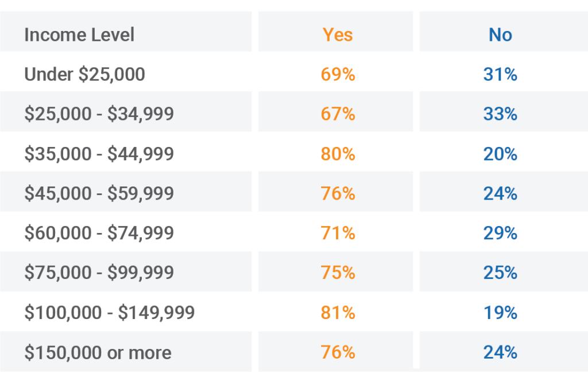Click the orange Yes column header
The image size is (588, 373).
pos(338,35)
